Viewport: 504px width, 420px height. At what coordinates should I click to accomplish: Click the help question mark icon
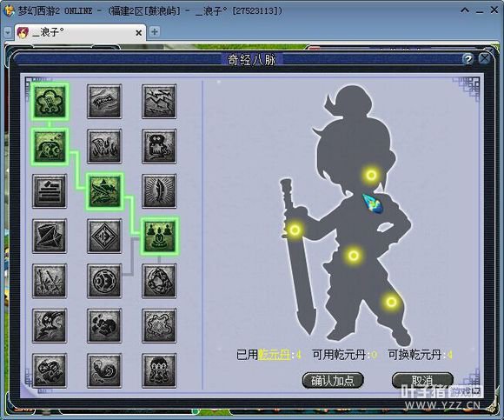coord(468,59)
